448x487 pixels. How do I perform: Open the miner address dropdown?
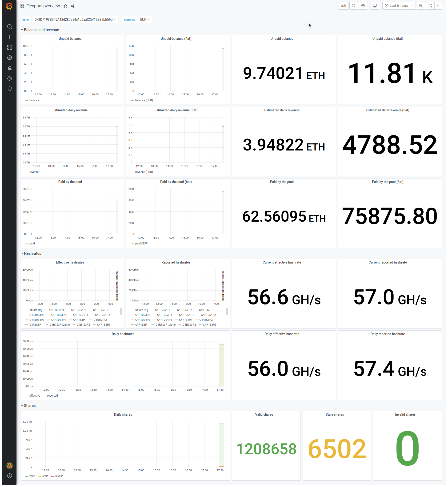click(76, 20)
